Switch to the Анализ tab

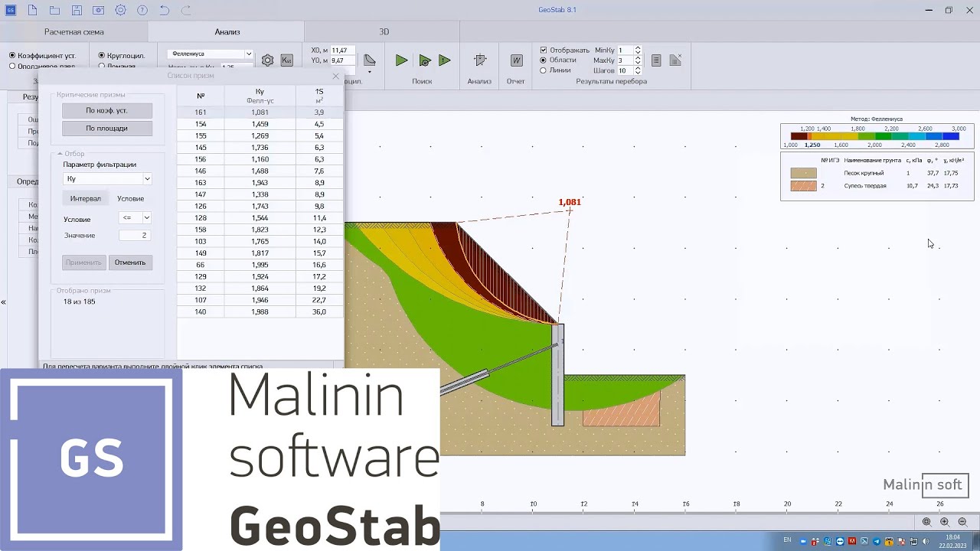click(x=227, y=32)
